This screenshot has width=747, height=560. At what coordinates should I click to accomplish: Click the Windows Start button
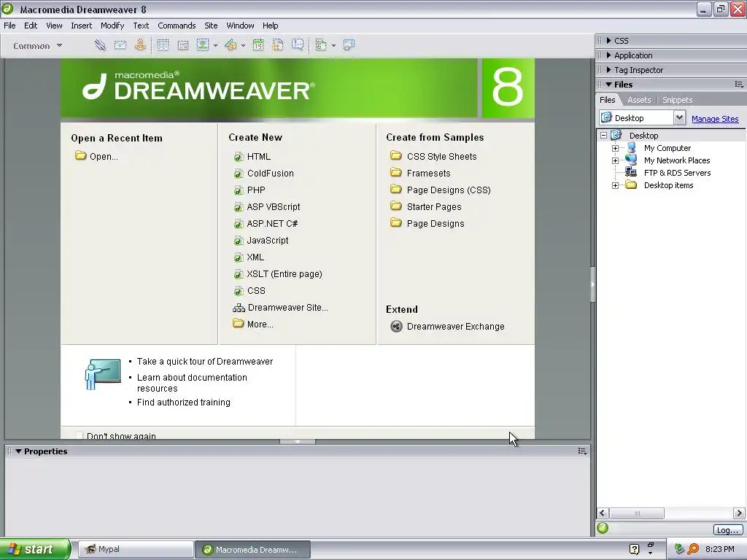point(35,549)
